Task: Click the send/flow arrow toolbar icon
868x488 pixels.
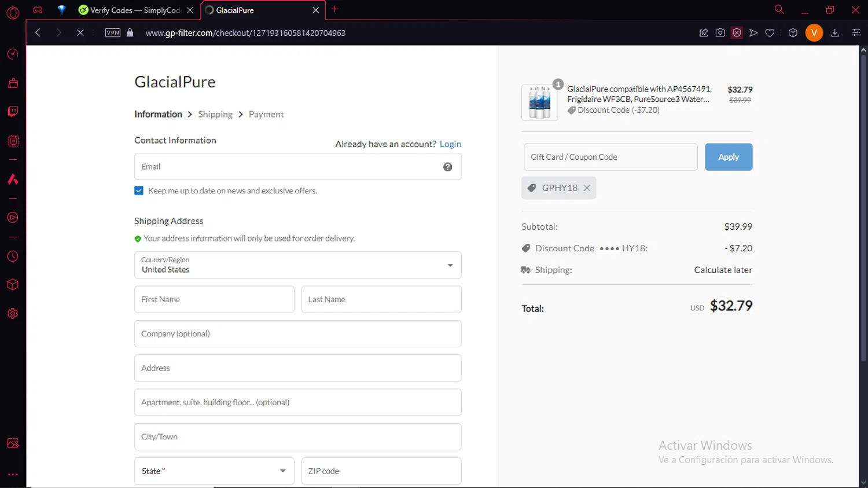Action: coord(753,32)
